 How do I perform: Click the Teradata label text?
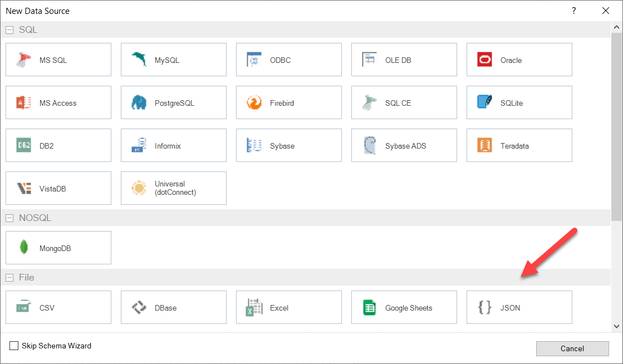514,146
